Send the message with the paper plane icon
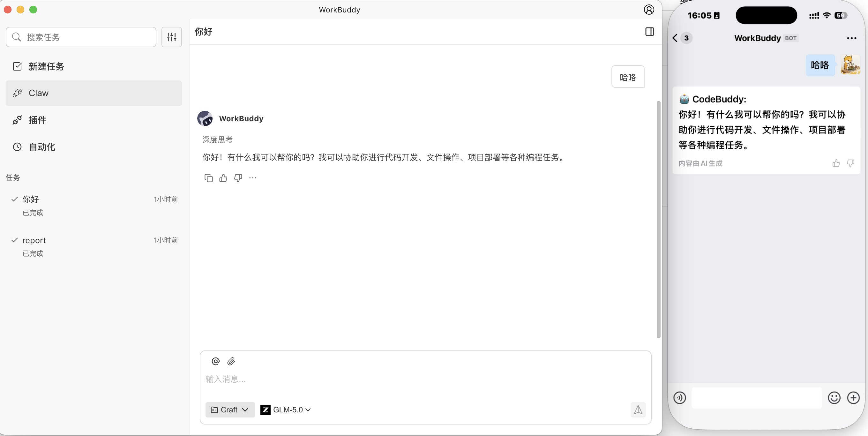868x436 pixels. [638, 410]
